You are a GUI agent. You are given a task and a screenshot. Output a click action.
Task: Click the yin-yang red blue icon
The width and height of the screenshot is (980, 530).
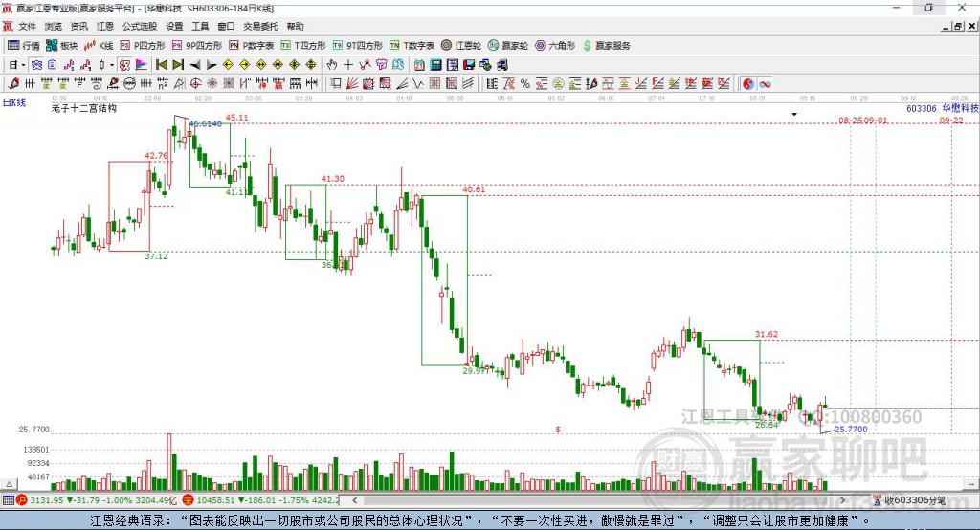[748, 84]
